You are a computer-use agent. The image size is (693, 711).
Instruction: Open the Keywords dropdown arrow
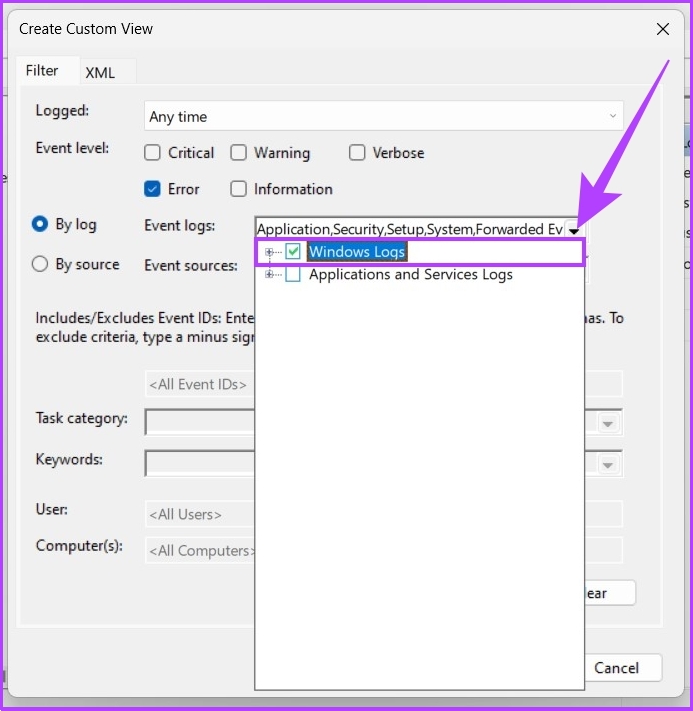[x=608, y=465]
